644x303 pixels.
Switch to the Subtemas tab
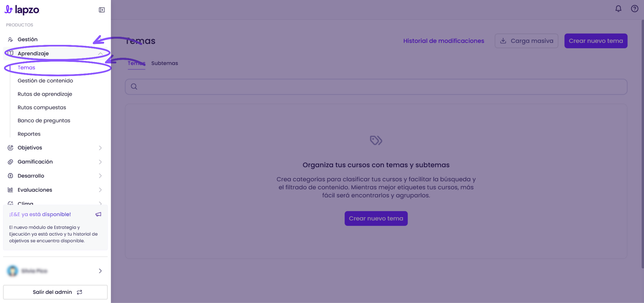(x=165, y=63)
